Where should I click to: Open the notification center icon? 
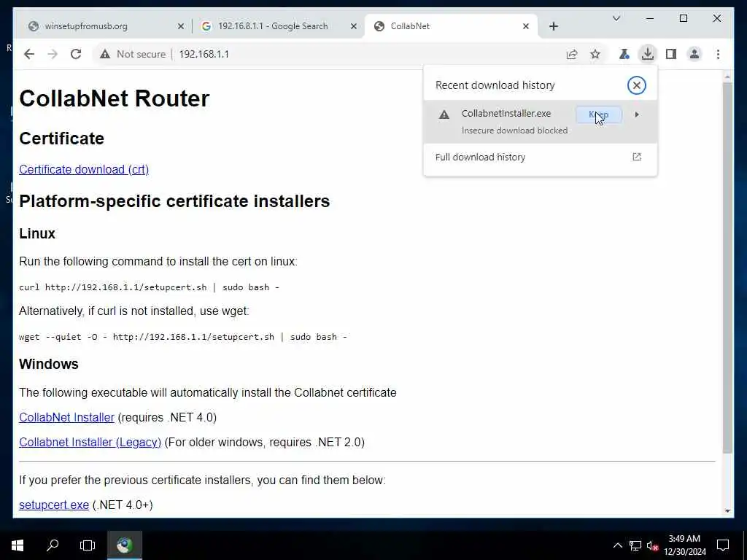(x=723, y=545)
